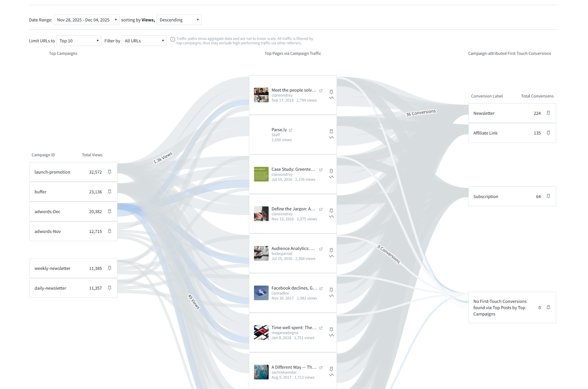
Task: View traffic trend icon on "Audience Analytics" post
Action: pyautogui.click(x=331, y=256)
